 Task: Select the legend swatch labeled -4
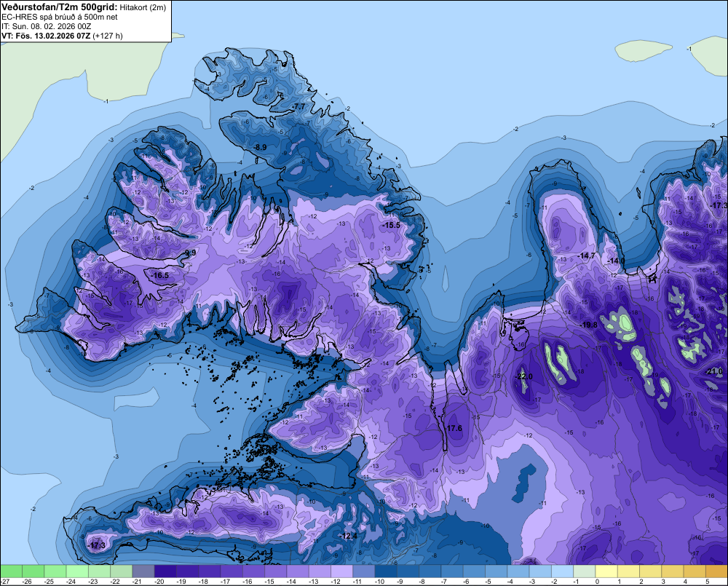pos(518,571)
